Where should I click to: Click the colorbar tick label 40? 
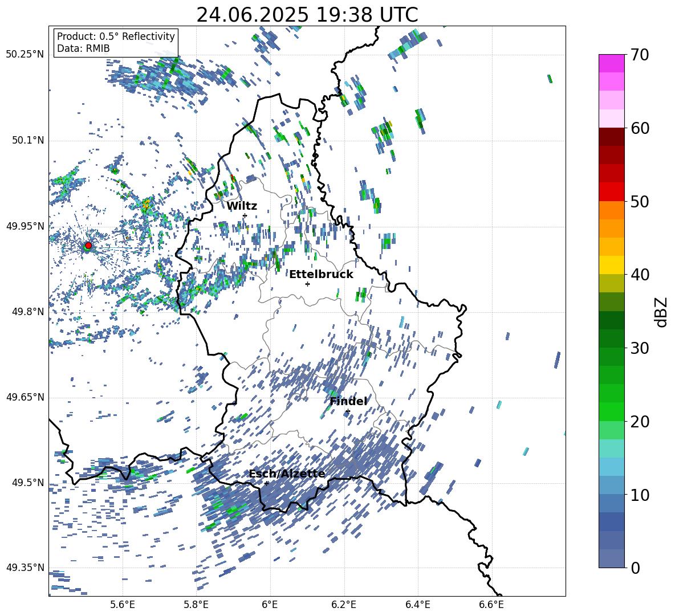click(639, 275)
